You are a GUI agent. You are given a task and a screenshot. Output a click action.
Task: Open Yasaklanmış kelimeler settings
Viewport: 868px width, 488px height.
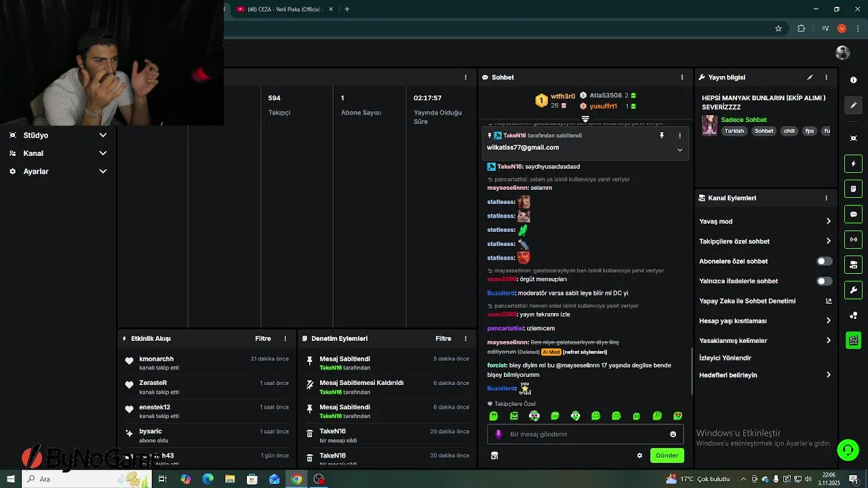point(828,340)
